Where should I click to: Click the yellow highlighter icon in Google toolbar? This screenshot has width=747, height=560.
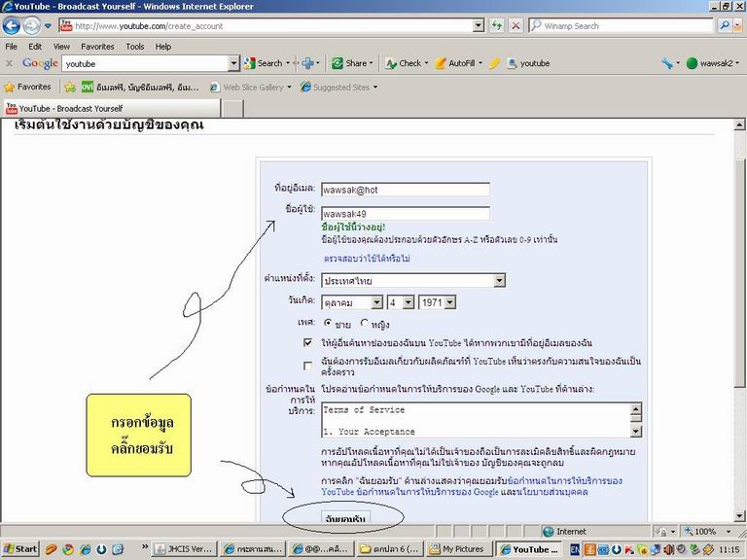(494, 63)
